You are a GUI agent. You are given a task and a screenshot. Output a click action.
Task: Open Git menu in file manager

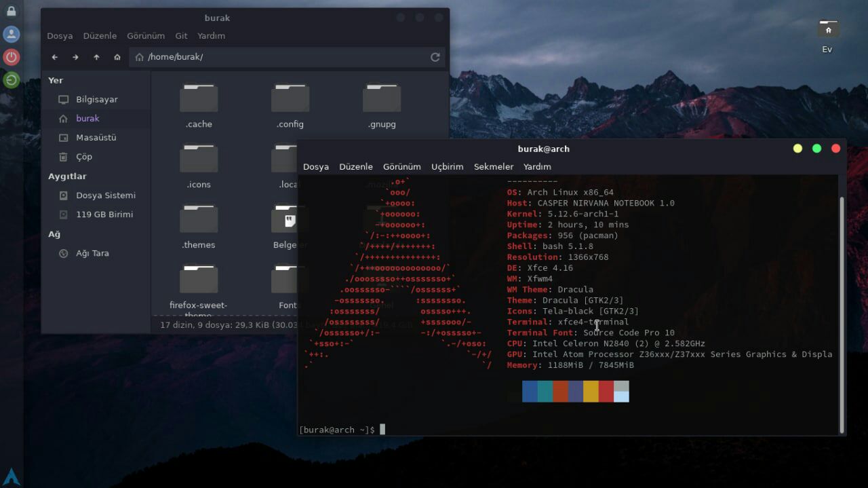(181, 35)
